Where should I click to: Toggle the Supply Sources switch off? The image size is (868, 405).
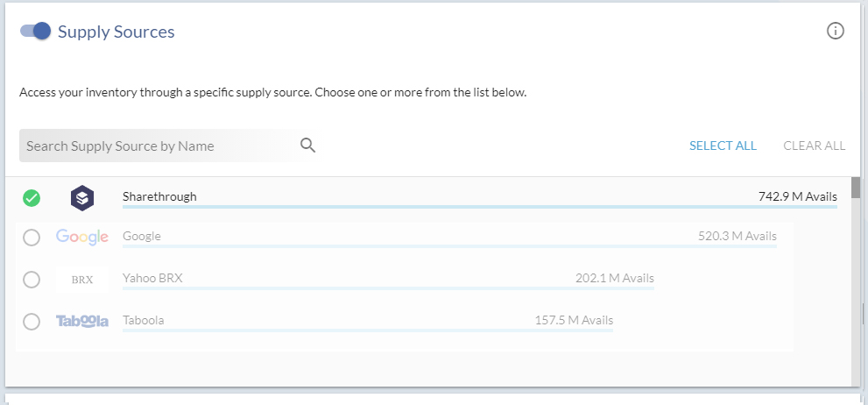pos(35,31)
